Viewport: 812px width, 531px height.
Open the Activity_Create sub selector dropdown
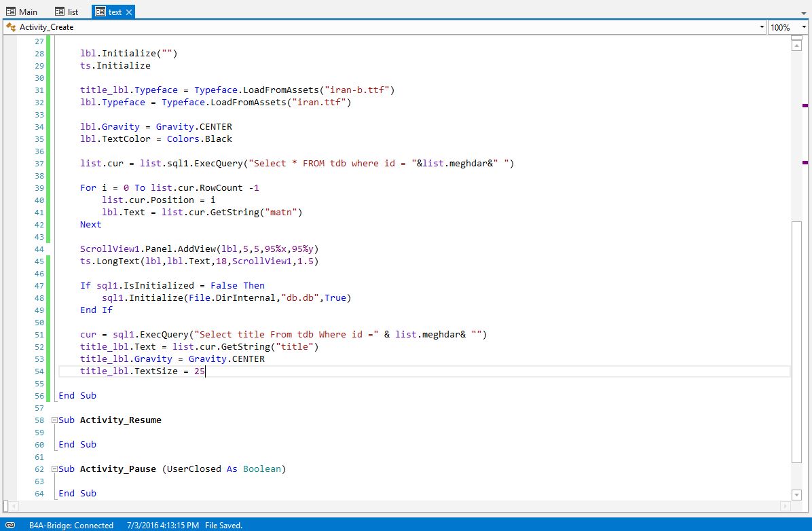click(x=762, y=27)
